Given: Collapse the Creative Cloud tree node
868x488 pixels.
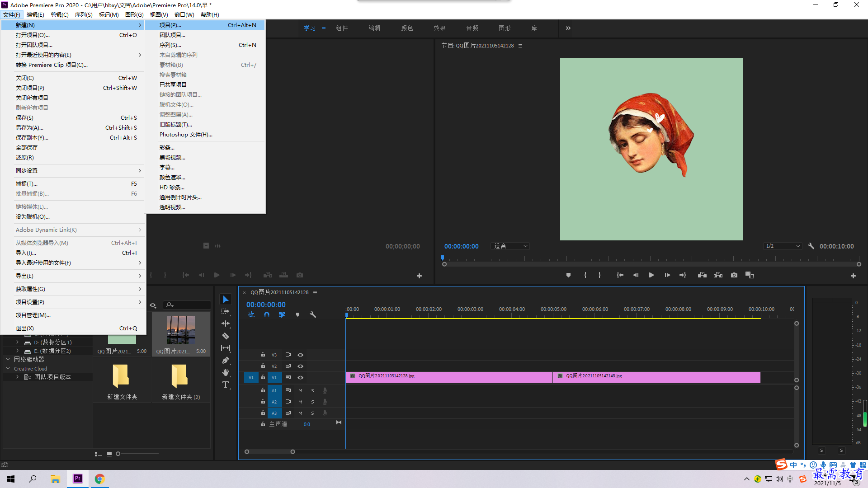Looking at the screenshot, I should coord(8,369).
